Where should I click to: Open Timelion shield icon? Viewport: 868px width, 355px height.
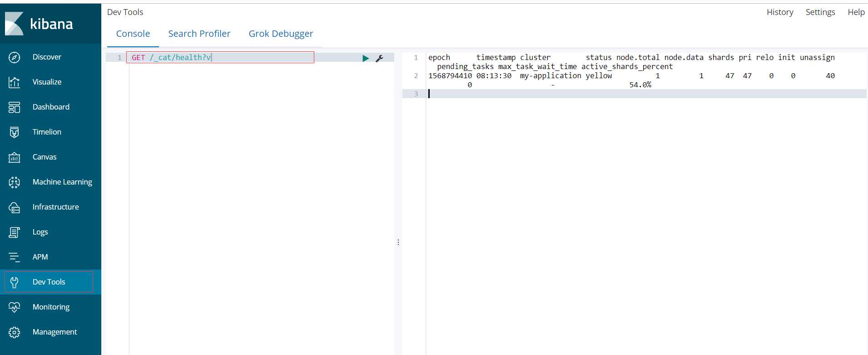pos(14,132)
